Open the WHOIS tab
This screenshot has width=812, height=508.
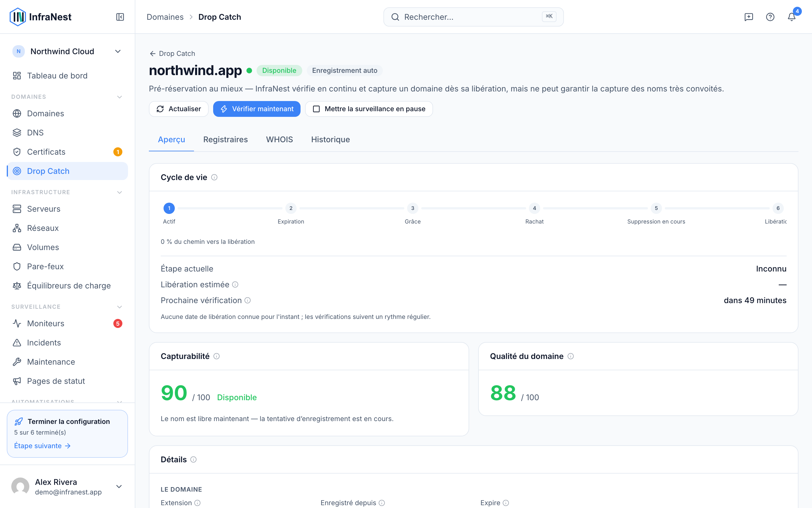coord(279,139)
